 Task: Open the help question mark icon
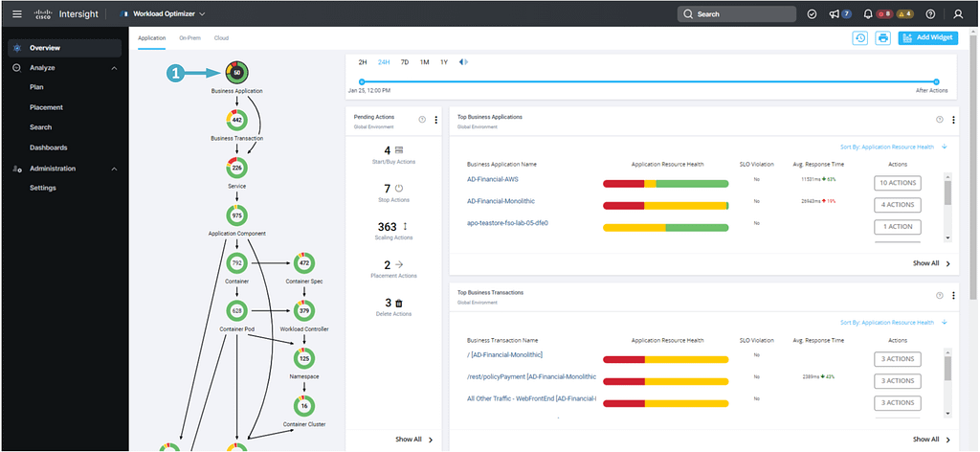(x=930, y=14)
